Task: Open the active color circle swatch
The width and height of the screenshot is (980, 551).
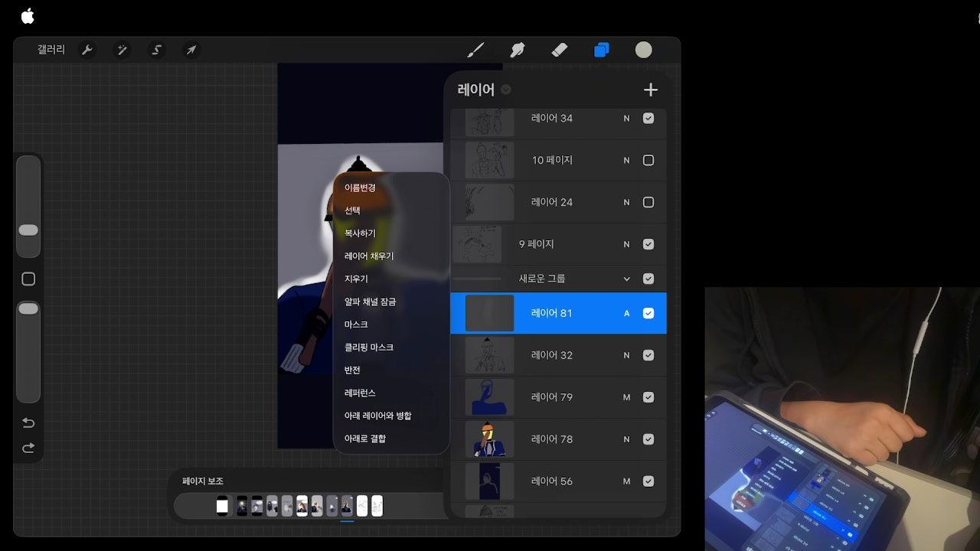Action: pos(644,50)
